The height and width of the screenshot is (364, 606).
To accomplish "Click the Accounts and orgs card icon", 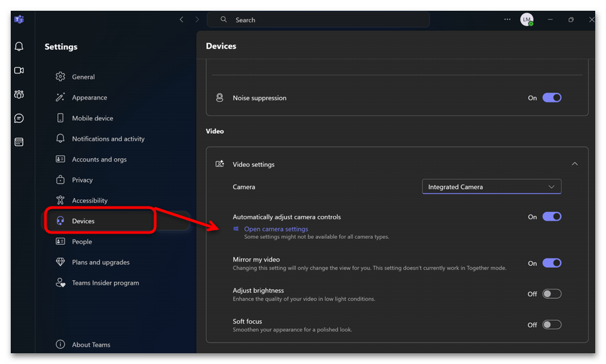I will click(61, 159).
